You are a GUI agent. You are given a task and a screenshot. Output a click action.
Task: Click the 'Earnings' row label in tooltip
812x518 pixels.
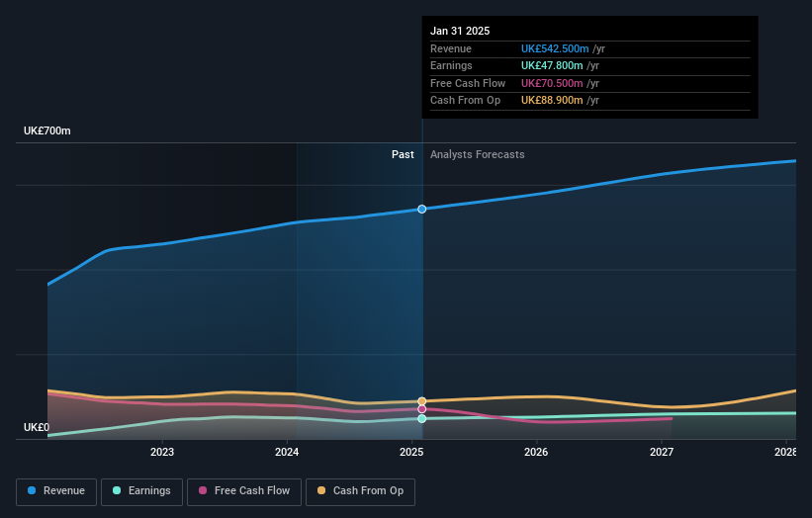(451, 65)
